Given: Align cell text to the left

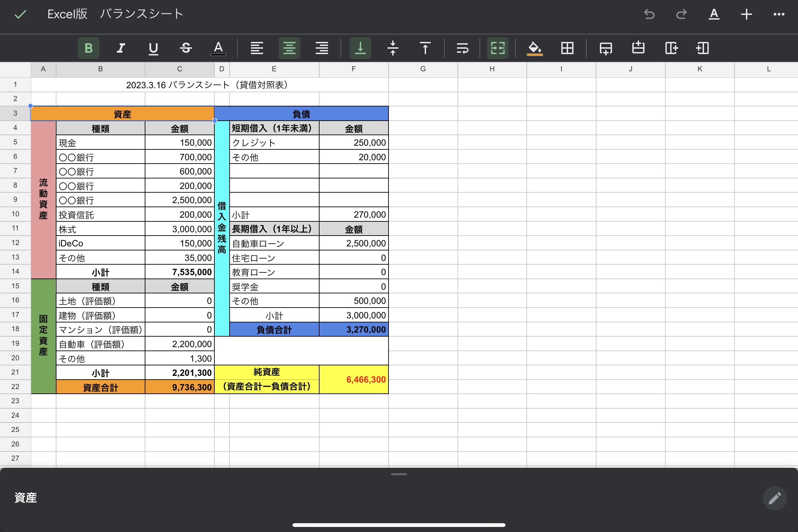Looking at the screenshot, I should (x=257, y=48).
